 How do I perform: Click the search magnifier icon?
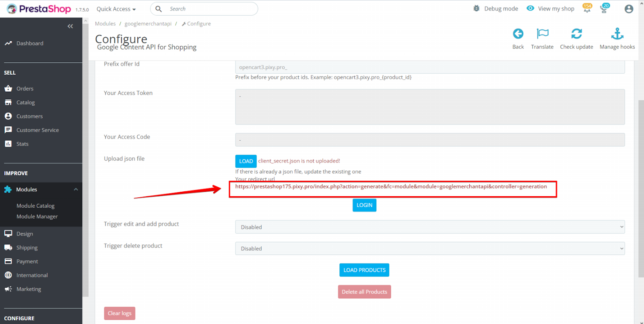coord(159,9)
